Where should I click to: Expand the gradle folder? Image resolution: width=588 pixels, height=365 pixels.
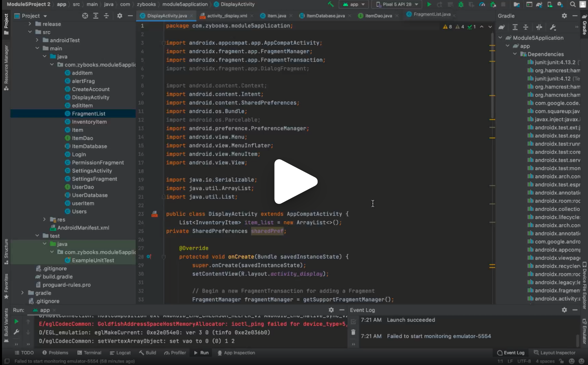[23, 293]
